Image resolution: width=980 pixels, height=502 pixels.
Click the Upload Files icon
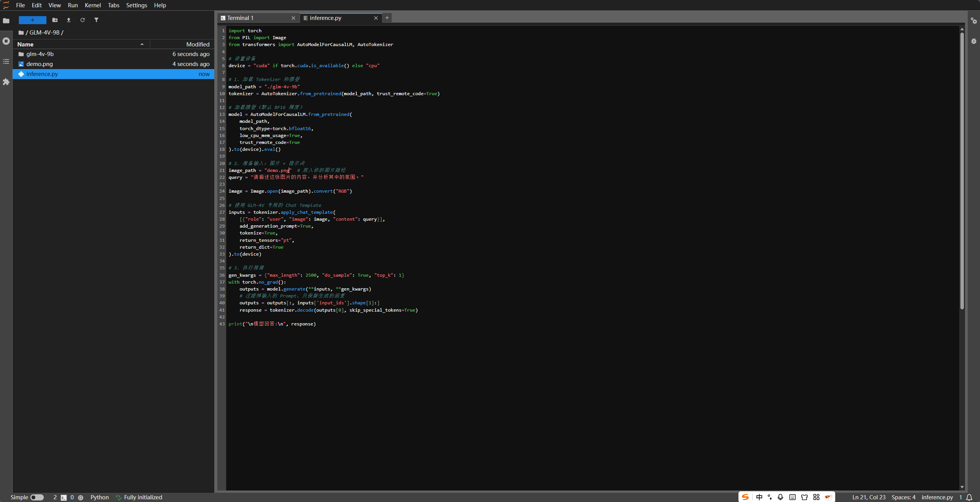pyautogui.click(x=69, y=20)
